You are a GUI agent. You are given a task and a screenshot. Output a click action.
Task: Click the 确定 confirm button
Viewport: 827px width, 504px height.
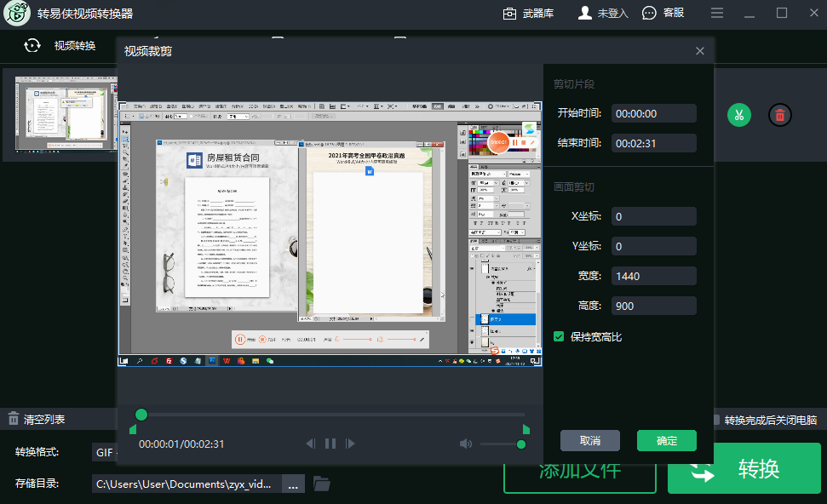(666, 440)
